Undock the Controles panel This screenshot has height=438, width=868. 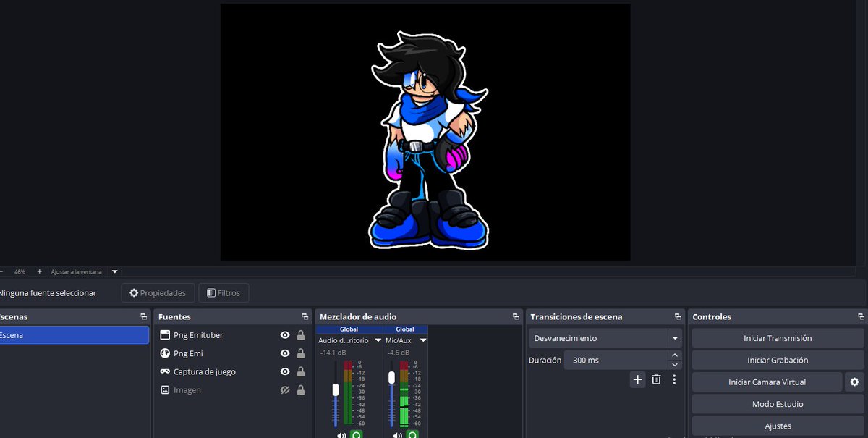coord(861,317)
